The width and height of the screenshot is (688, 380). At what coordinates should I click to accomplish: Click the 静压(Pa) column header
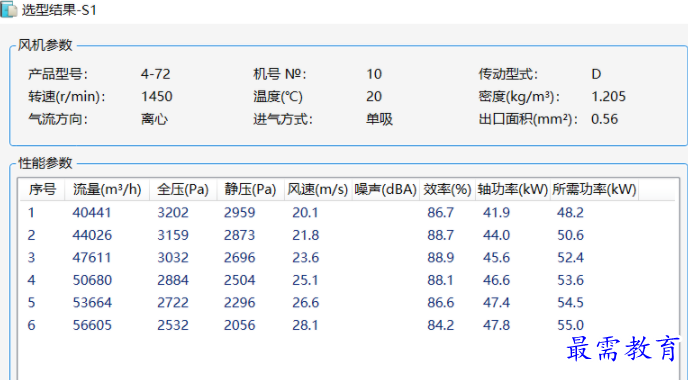coord(251,190)
